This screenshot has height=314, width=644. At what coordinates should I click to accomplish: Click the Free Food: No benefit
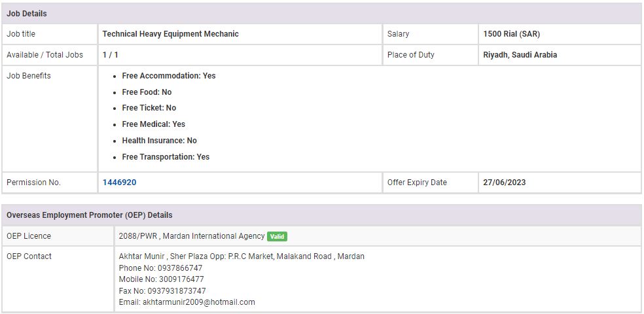(147, 92)
